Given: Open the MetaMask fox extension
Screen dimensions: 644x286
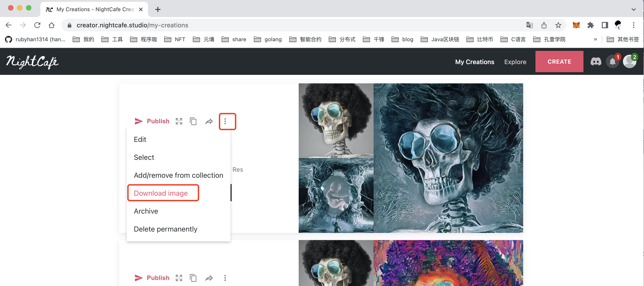Looking at the screenshot, I should 576,25.
